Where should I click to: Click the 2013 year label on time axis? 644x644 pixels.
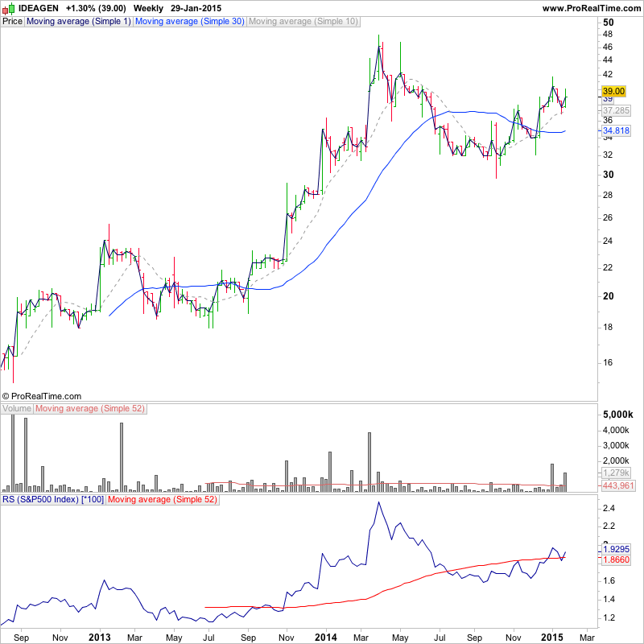(x=100, y=638)
